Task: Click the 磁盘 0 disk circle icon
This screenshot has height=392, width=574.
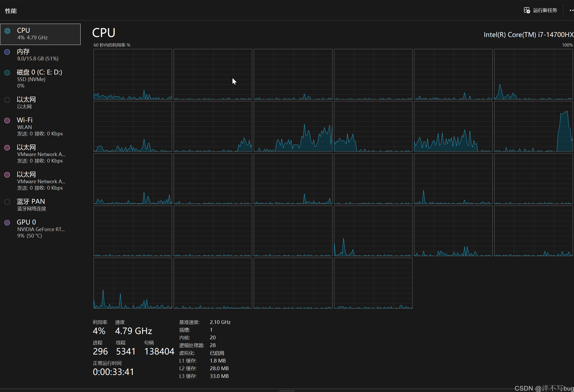Action: pos(7,73)
